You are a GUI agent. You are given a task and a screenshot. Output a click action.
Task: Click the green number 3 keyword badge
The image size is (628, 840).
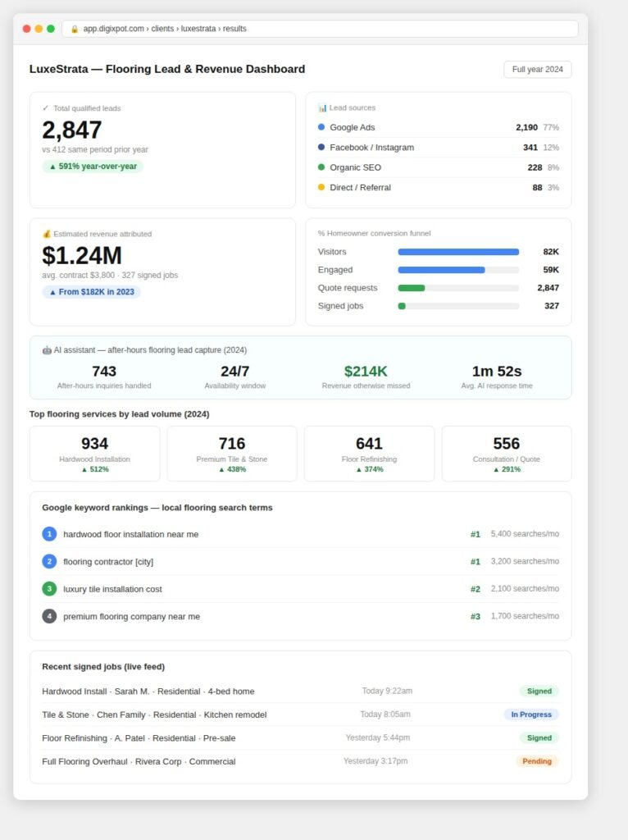tap(49, 589)
